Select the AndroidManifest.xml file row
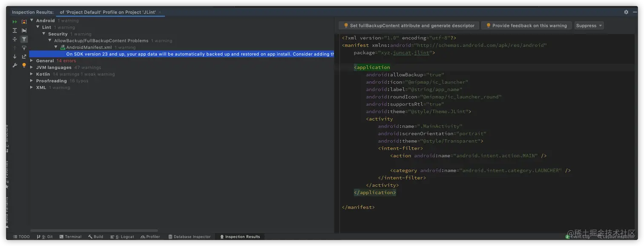This screenshot has height=246, width=644. click(x=182, y=47)
